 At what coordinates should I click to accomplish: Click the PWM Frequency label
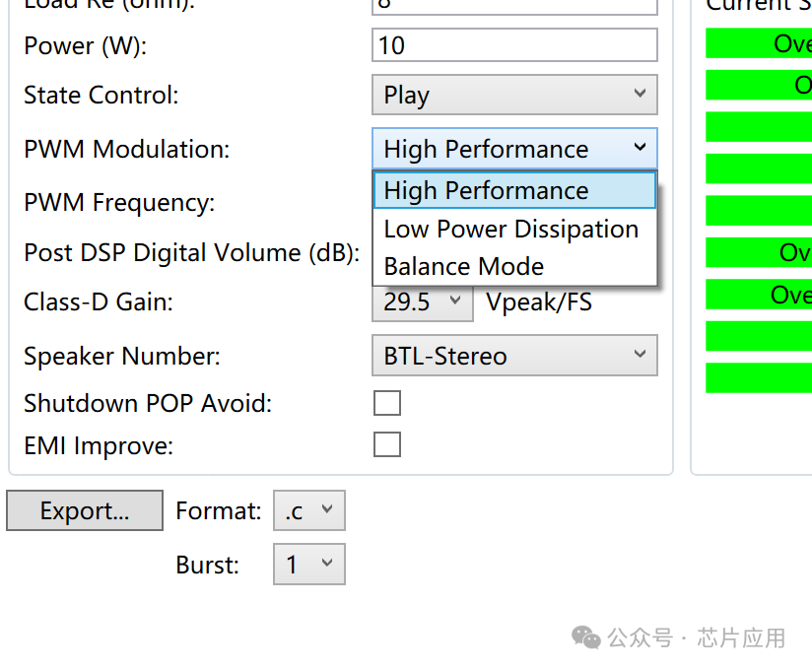pos(119,203)
